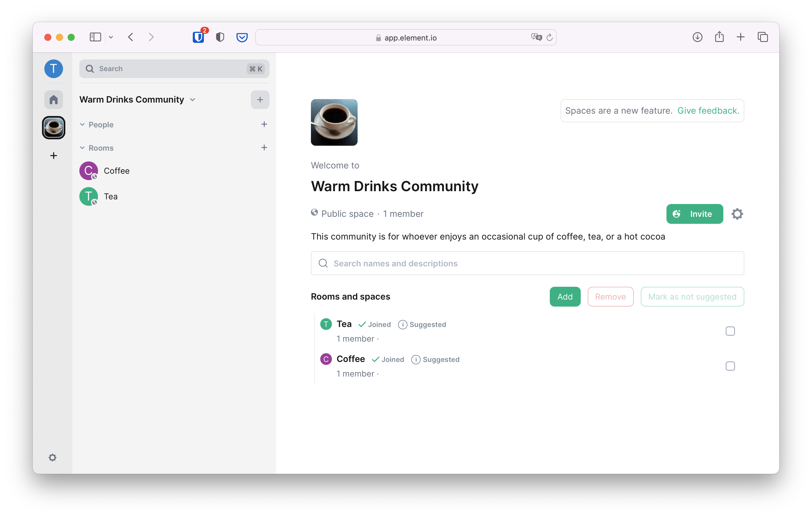Toggle the Safari sidebar

(x=95, y=37)
